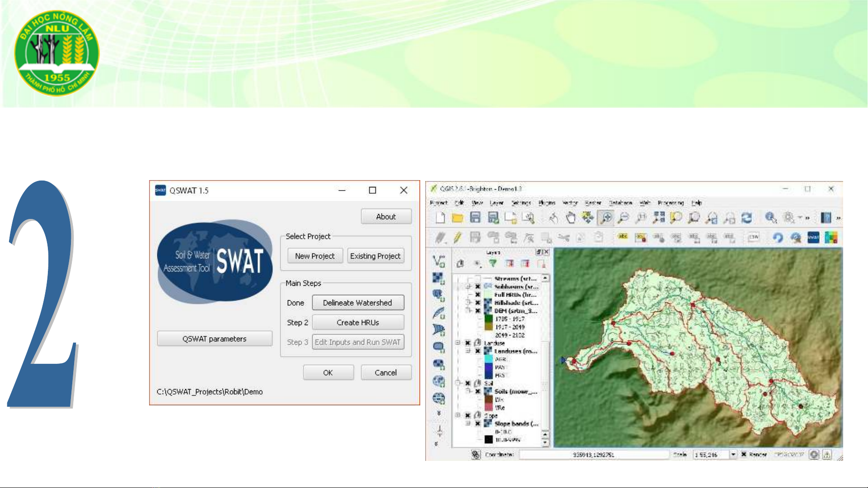Open the Layer menu in QGIS
The width and height of the screenshot is (868, 488).
click(497, 203)
